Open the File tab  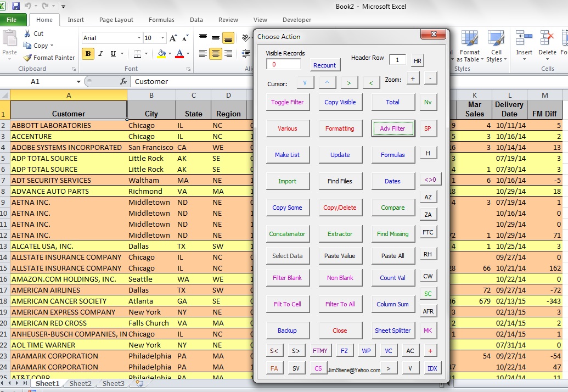pyautogui.click(x=12, y=20)
